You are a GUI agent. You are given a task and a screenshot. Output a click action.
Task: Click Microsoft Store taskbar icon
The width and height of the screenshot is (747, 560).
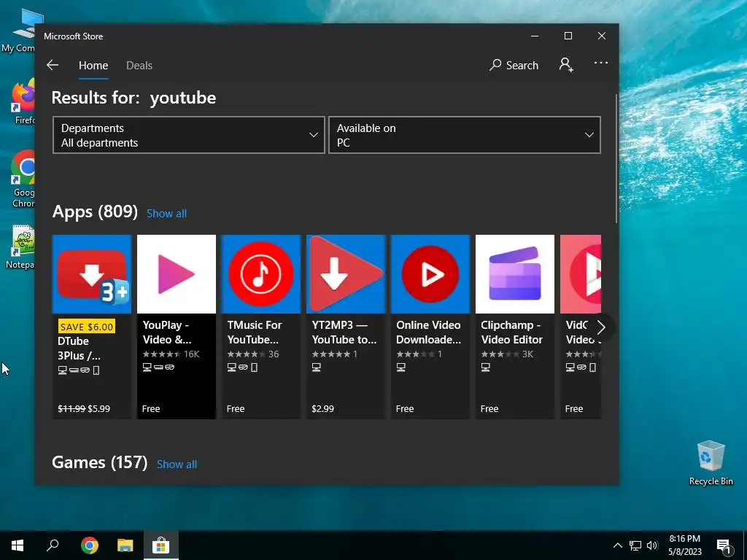(x=161, y=545)
